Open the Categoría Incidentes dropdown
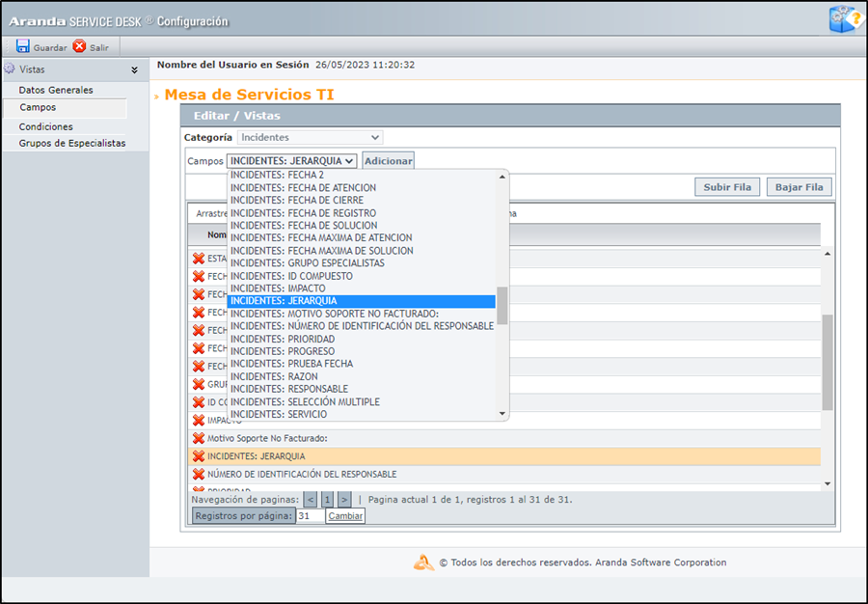The height and width of the screenshot is (604, 868). click(x=310, y=137)
